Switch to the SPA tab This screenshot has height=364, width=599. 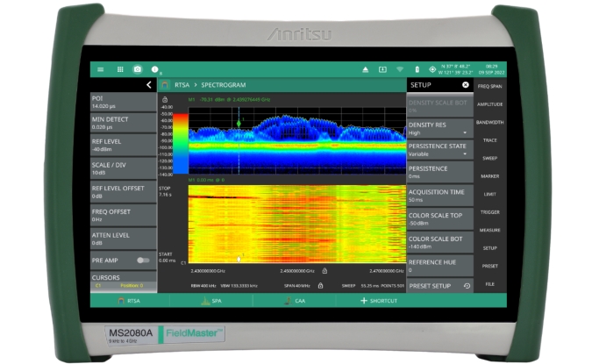coord(210,300)
